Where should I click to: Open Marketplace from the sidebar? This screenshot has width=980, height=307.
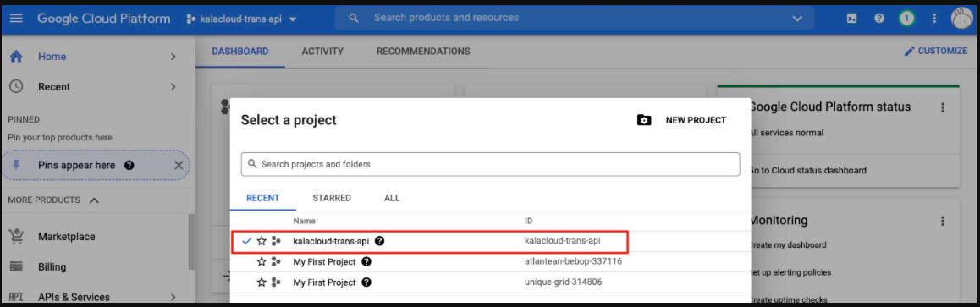[x=66, y=237]
